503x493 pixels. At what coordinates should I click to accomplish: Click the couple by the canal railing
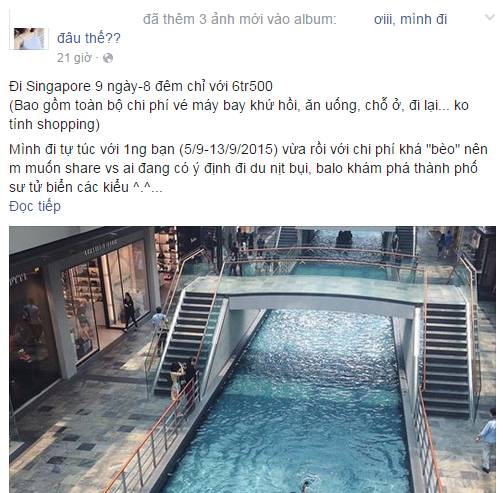click(183, 380)
